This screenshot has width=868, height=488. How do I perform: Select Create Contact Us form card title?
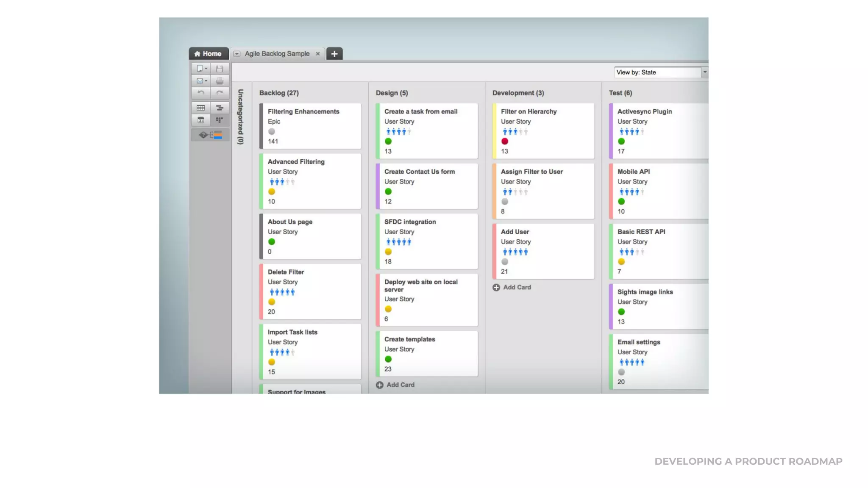click(x=420, y=172)
